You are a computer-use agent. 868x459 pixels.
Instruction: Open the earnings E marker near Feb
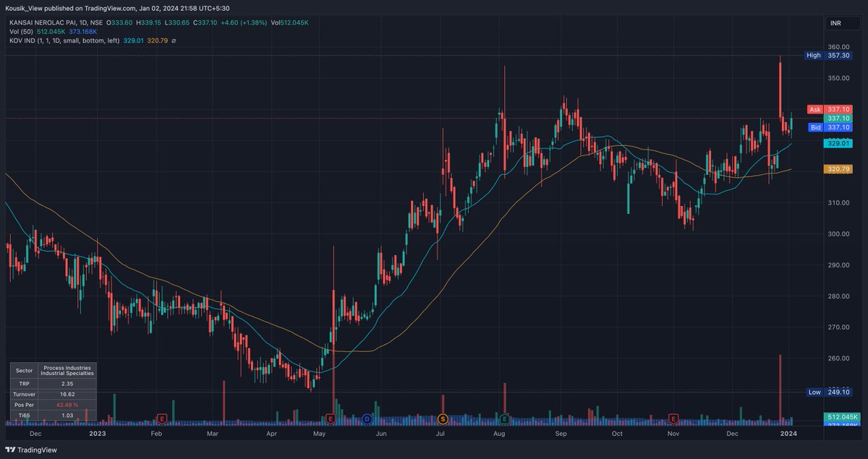click(x=162, y=419)
